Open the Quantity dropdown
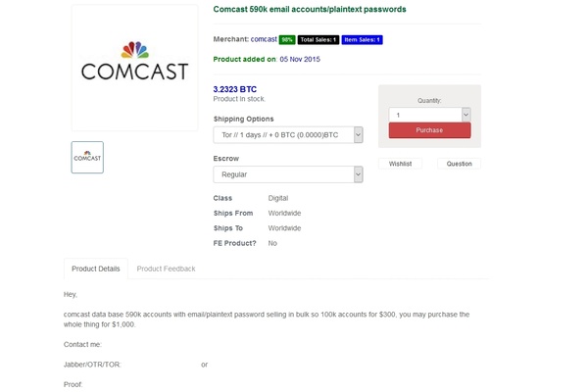The image size is (588, 392). click(x=430, y=115)
